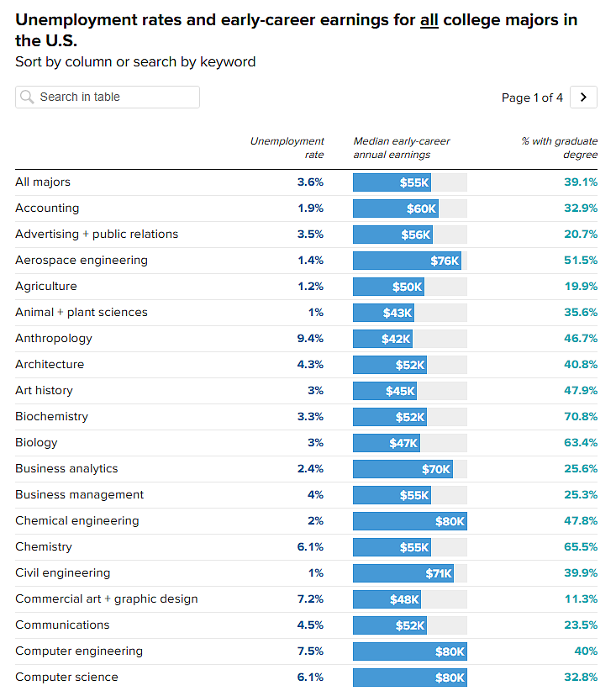616x696 pixels.
Task: Click Biochemistry 70.8% graduate degree value
Action: coord(581,417)
